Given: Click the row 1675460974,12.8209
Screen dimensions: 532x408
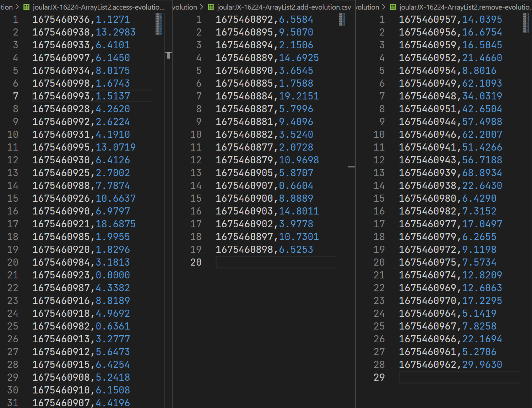Looking at the screenshot, I should 451,275.
